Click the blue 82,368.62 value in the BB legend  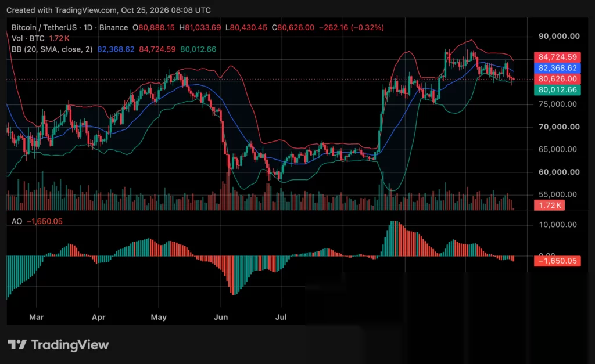tap(116, 49)
